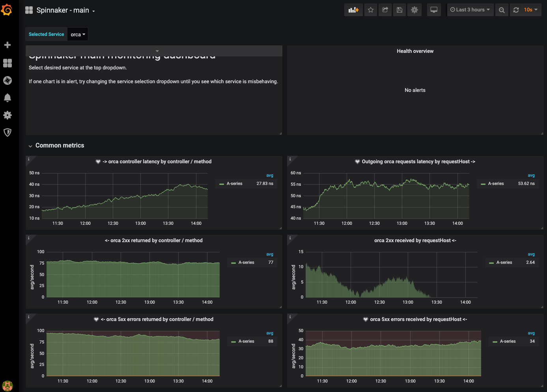Screen dimensions: 547x392
Task: Pick series color in 5xx received legend
Action: (495, 342)
